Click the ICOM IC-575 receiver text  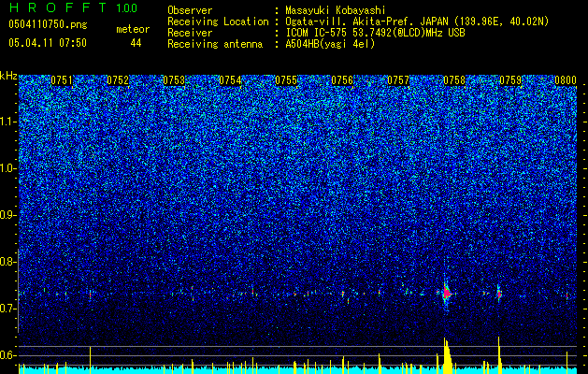pos(375,33)
